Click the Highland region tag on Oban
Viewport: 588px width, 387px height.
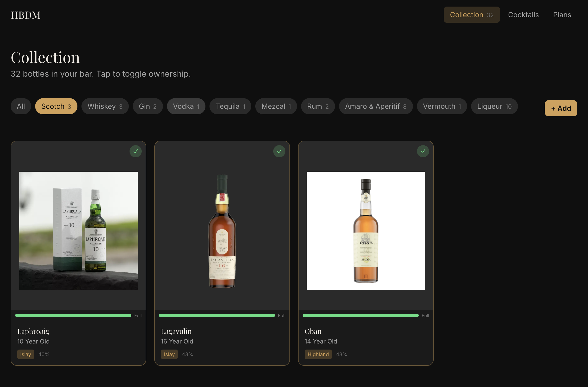pyautogui.click(x=318, y=354)
